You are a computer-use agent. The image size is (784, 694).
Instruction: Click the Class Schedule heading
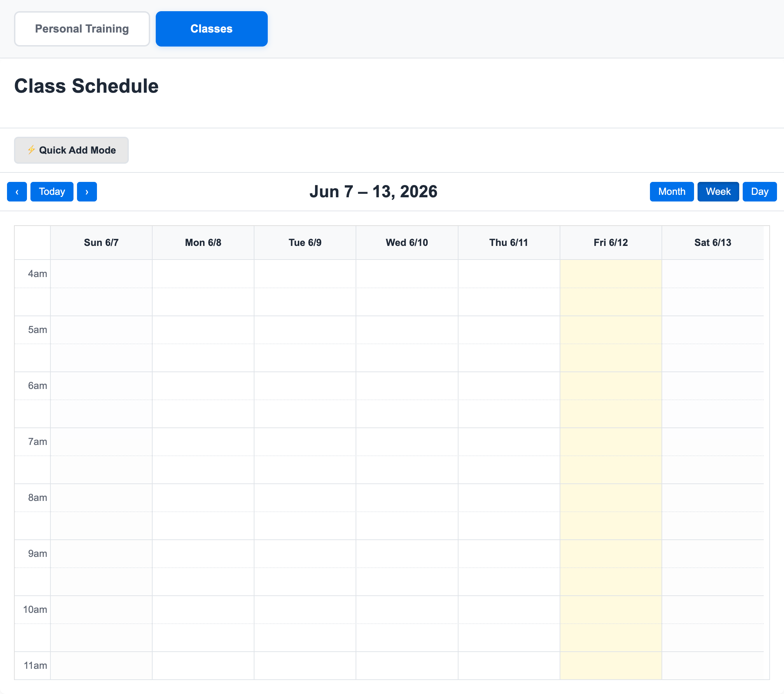(86, 86)
